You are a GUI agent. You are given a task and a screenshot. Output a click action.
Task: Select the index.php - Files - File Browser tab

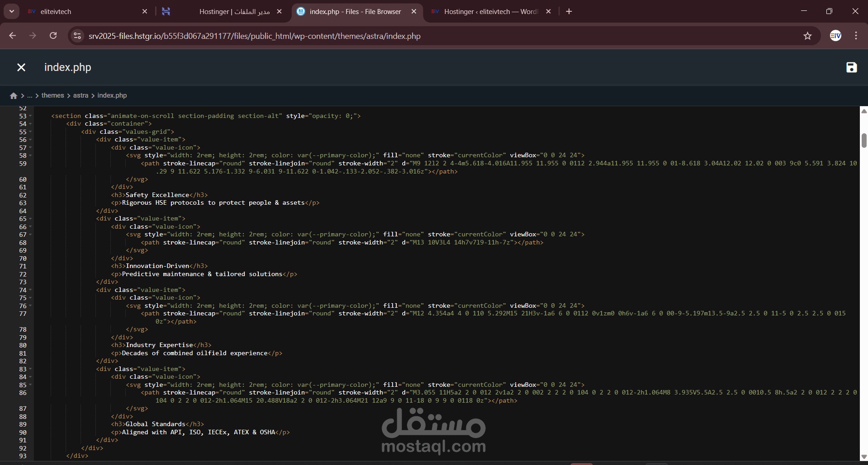357,11
